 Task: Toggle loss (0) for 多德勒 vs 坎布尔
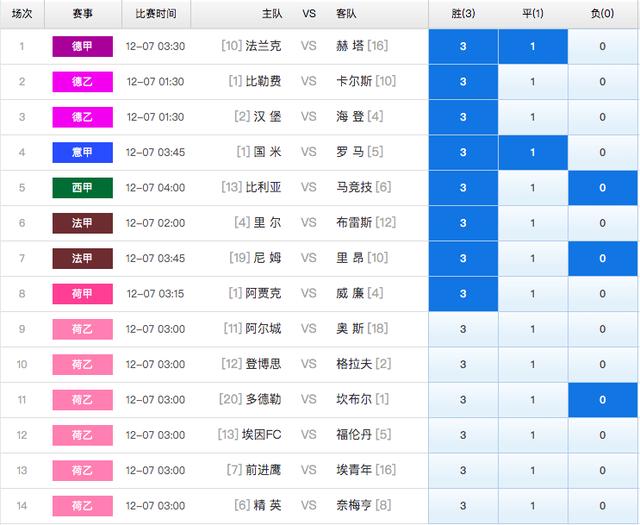pos(602,400)
